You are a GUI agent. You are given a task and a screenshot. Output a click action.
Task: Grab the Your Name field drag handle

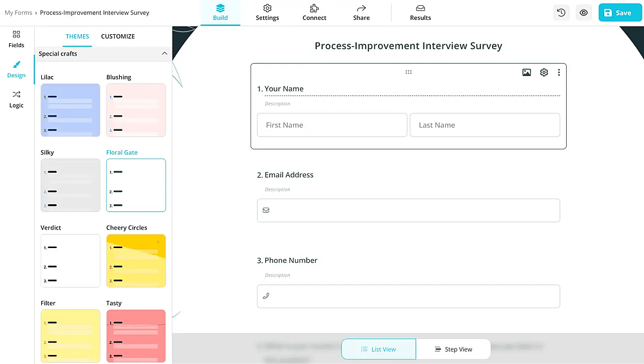point(408,72)
